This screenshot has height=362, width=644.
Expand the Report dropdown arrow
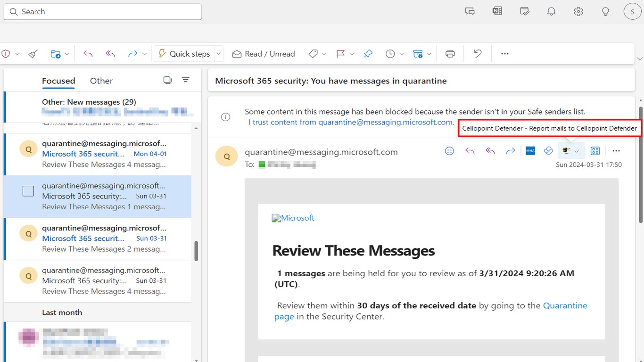coord(17,54)
